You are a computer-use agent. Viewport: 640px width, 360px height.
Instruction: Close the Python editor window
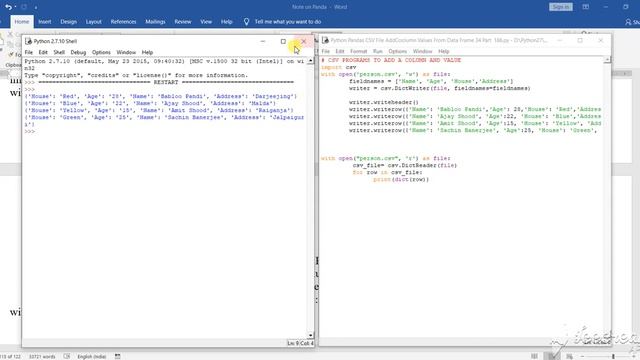[x=600, y=40]
